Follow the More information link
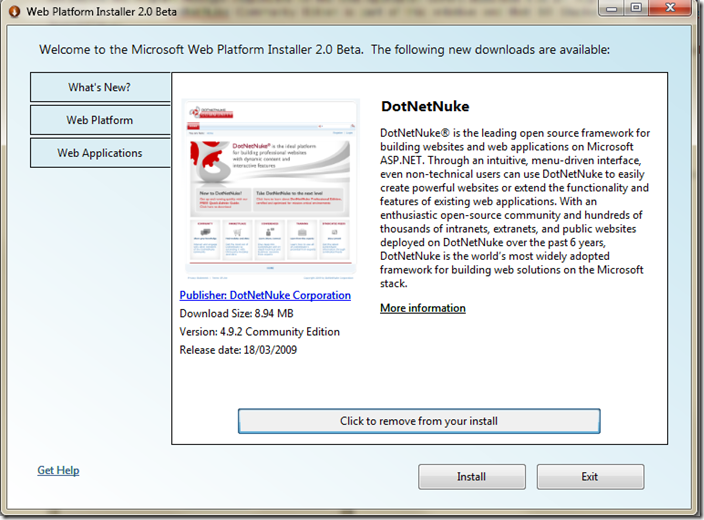 [x=422, y=308]
